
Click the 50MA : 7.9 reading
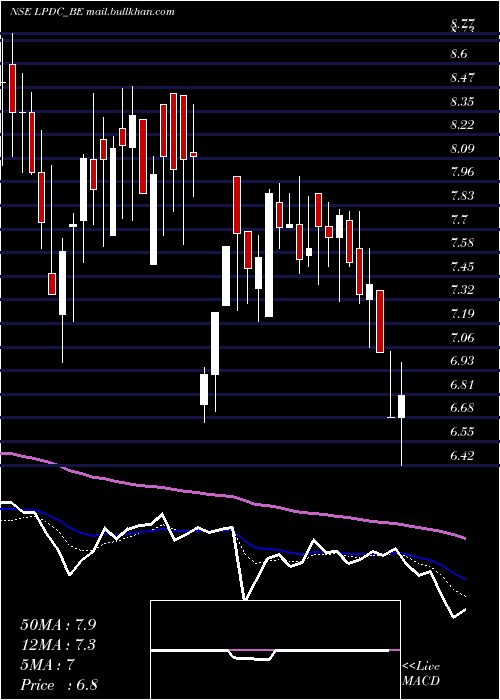(58, 625)
